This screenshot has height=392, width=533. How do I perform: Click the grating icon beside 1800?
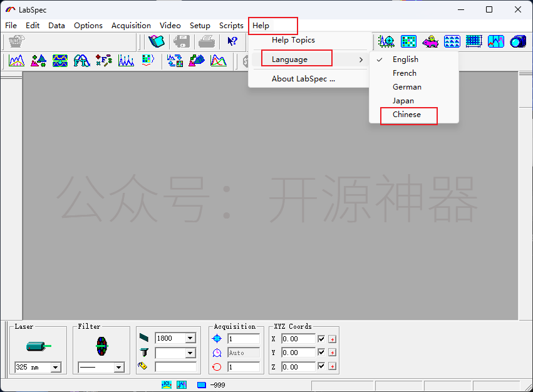coord(144,338)
